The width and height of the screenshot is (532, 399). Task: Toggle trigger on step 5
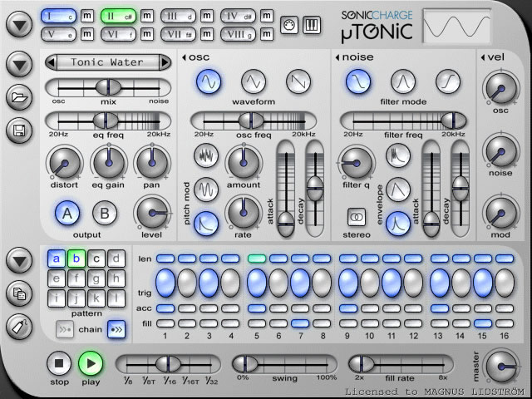tap(257, 283)
